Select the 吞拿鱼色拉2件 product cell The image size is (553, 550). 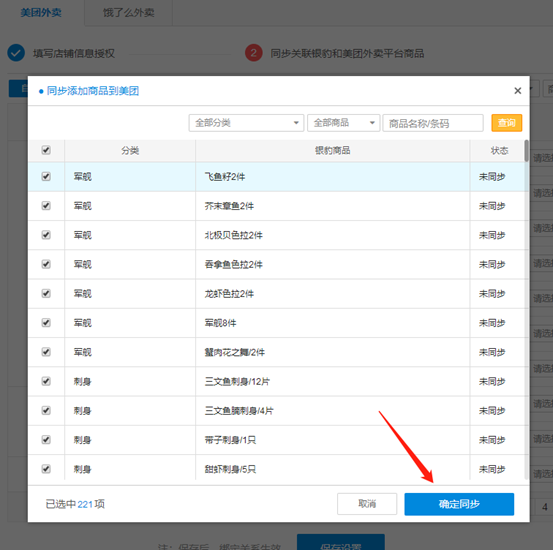click(x=333, y=264)
